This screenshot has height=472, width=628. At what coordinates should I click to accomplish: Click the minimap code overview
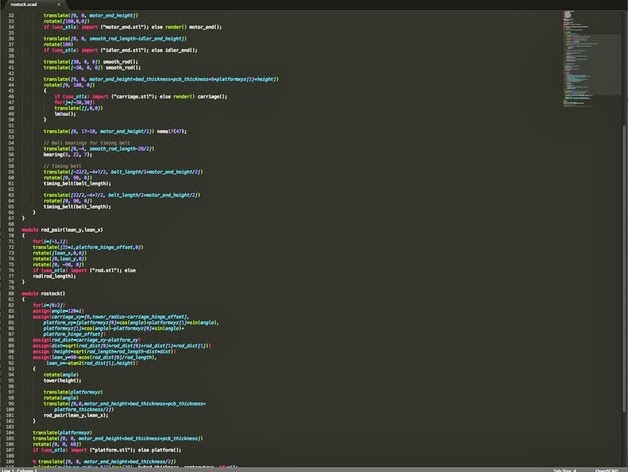pyautogui.click(x=592, y=58)
